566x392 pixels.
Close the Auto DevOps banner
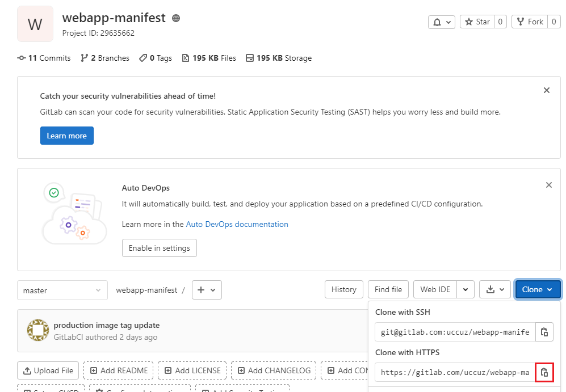click(548, 185)
